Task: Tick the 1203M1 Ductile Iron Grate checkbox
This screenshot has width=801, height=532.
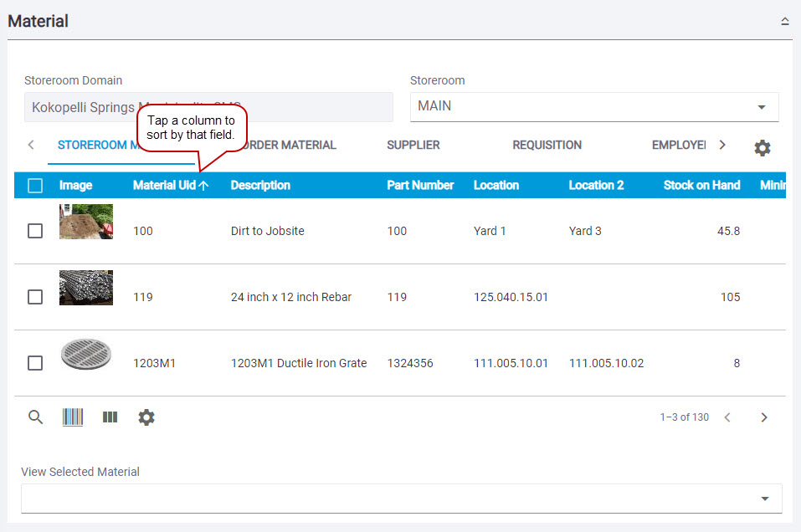Action: [35, 363]
